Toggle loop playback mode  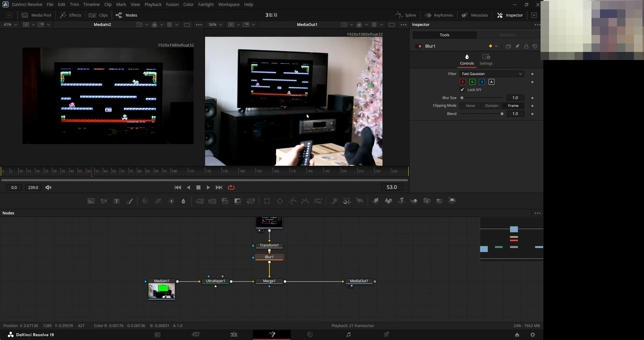pyautogui.click(x=231, y=187)
